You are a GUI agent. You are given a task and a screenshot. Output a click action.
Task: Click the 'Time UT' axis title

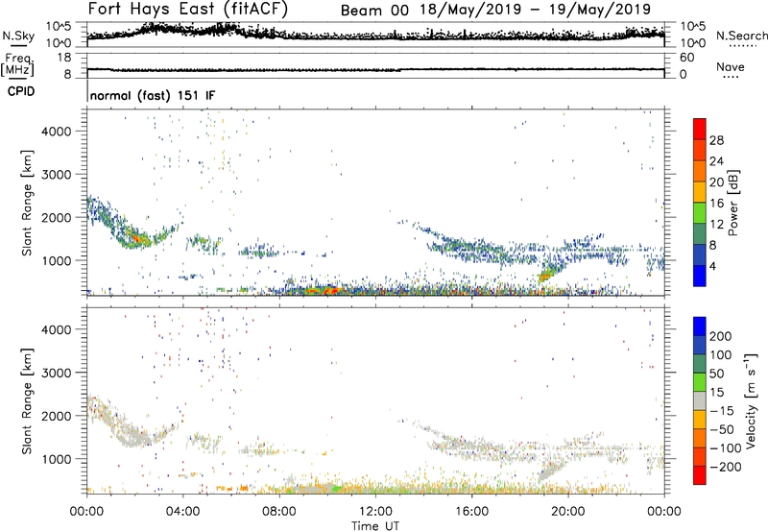(375, 526)
